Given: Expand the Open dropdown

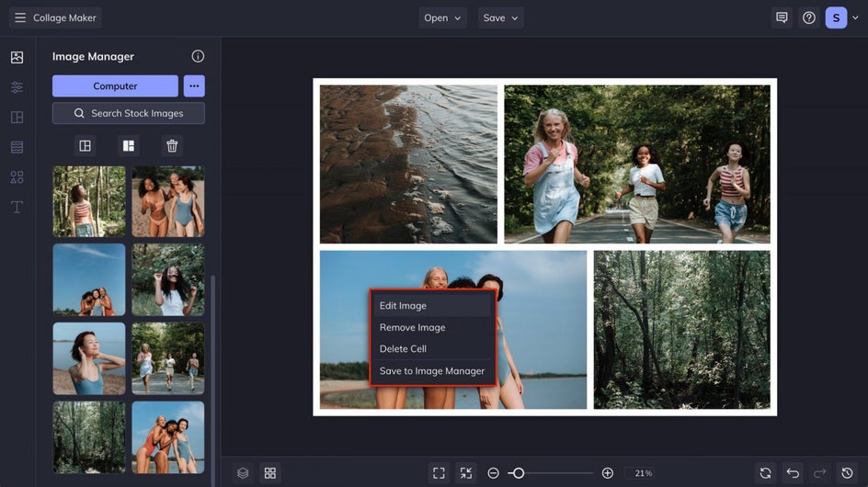Looking at the screenshot, I should [443, 17].
